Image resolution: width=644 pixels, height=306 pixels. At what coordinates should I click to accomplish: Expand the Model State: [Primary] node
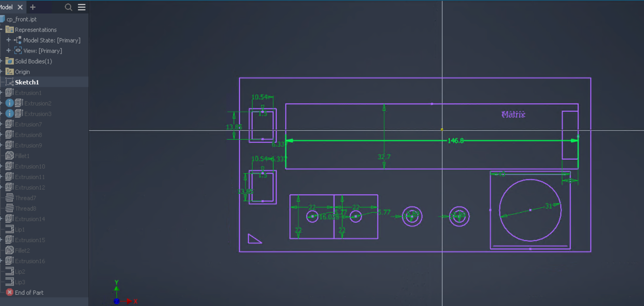8,40
